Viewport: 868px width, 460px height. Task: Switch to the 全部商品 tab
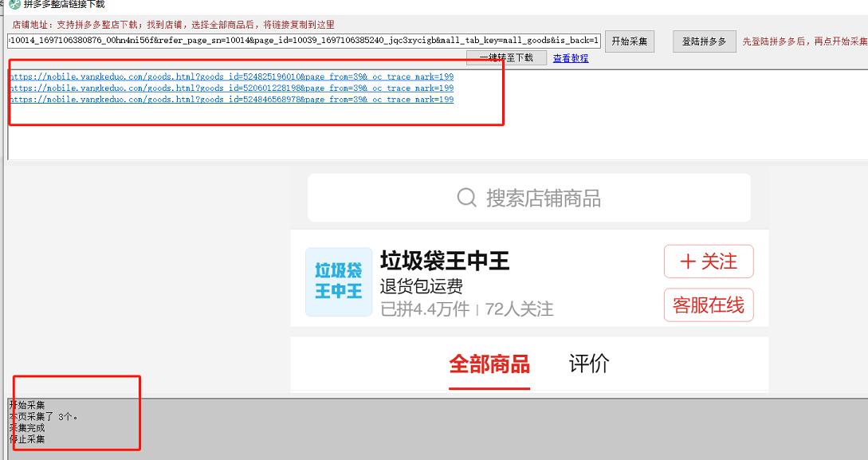pos(489,364)
